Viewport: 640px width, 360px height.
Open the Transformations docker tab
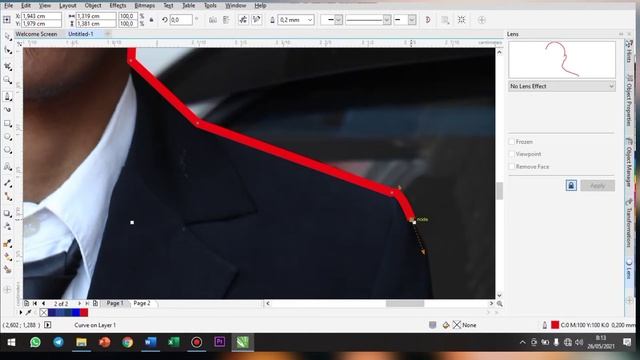[629, 224]
